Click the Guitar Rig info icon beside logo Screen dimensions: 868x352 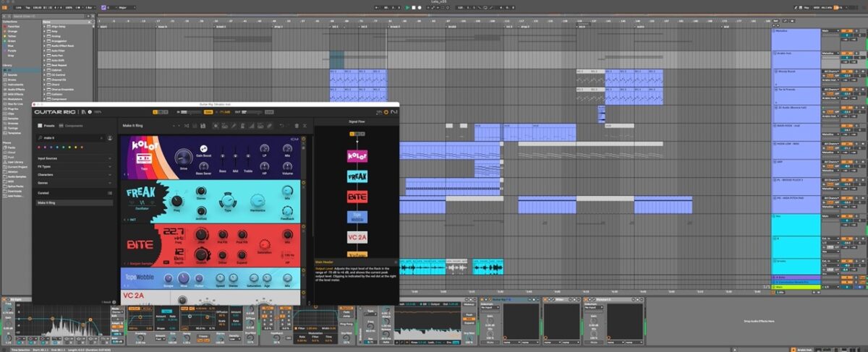coord(90,112)
